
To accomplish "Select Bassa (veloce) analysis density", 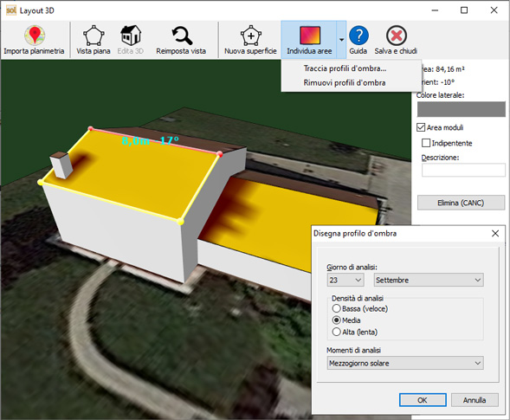I will (336, 308).
